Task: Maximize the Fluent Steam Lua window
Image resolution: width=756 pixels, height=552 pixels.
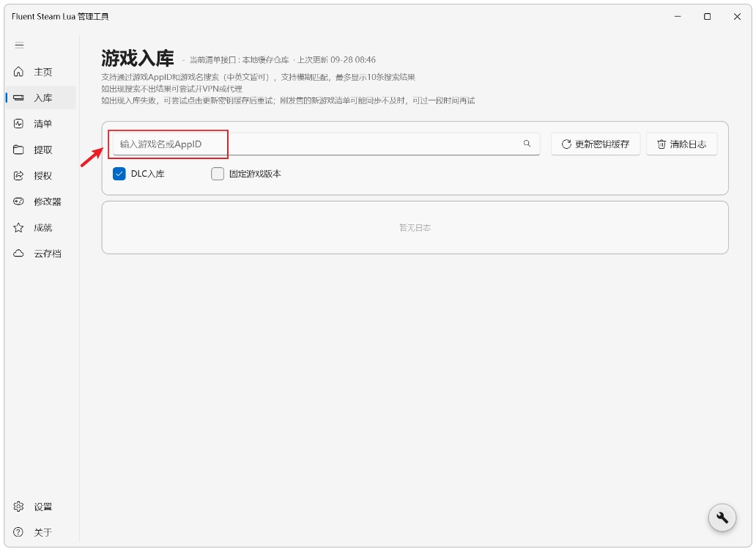Action: point(708,16)
